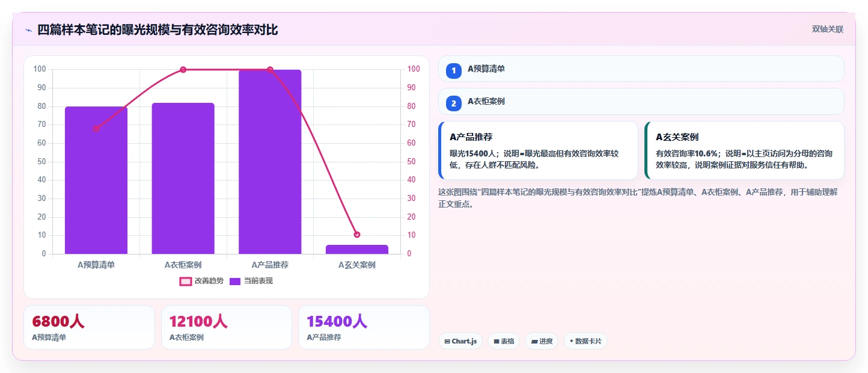This screenshot has width=868, height=373.
Task: Click the 有效咨询率10.6% description text
Action: (x=744, y=159)
